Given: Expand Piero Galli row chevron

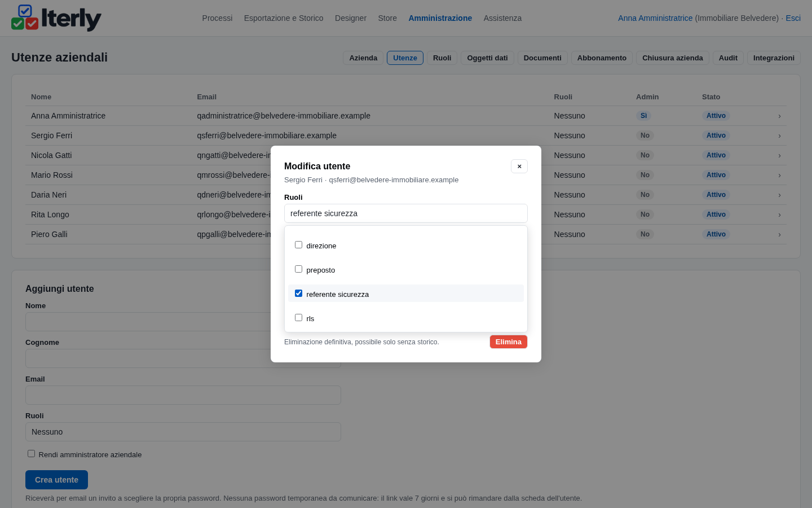Looking at the screenshot, I should [x=779, y=234].
